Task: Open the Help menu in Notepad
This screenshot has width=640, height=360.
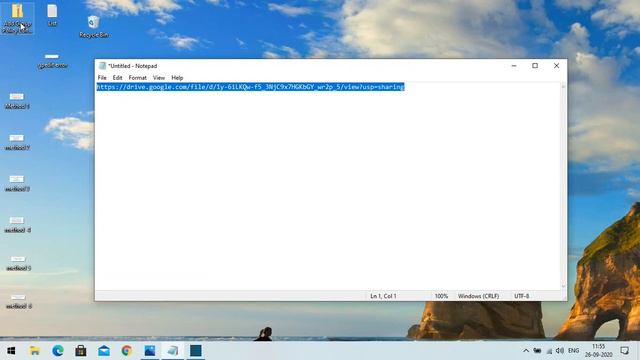Action: (177, 78)
